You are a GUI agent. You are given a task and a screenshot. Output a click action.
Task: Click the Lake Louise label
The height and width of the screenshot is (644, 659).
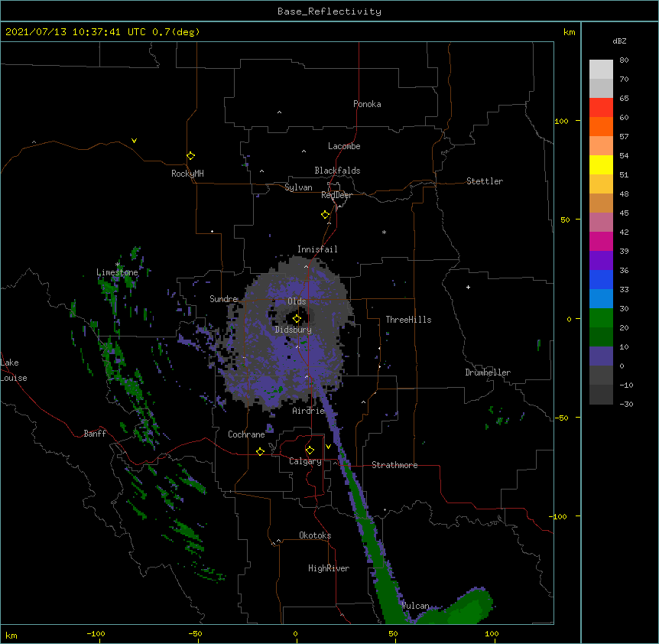pyautogui.click(x=14, y=370)
